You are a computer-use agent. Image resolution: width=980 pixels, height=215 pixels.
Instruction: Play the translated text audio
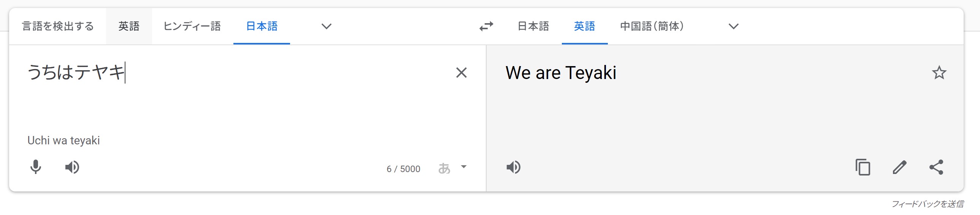click(513, 167)
